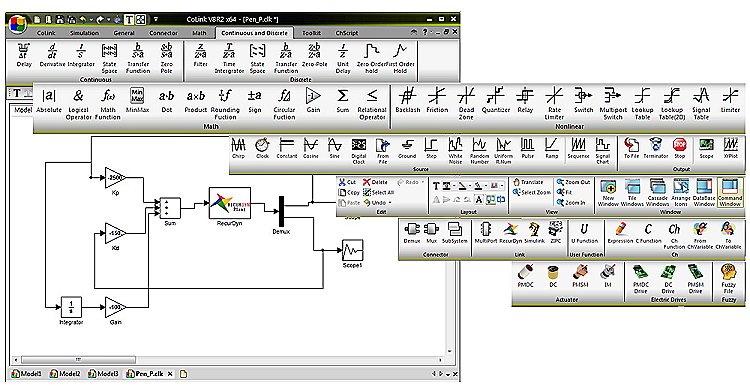Toggle the text mode T button in title bar
The image size is (750, 386).
(x=129, y=20)
